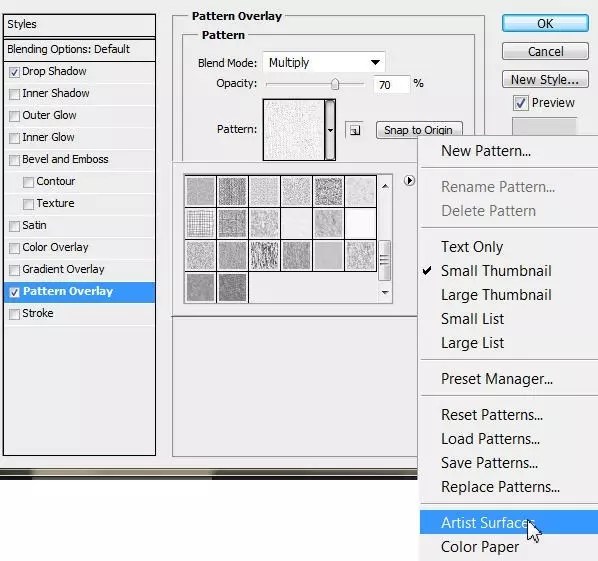Screen dimensions: 598x561
Task: Choose Replace Patterns... menu entry
Action: (500, 487)
